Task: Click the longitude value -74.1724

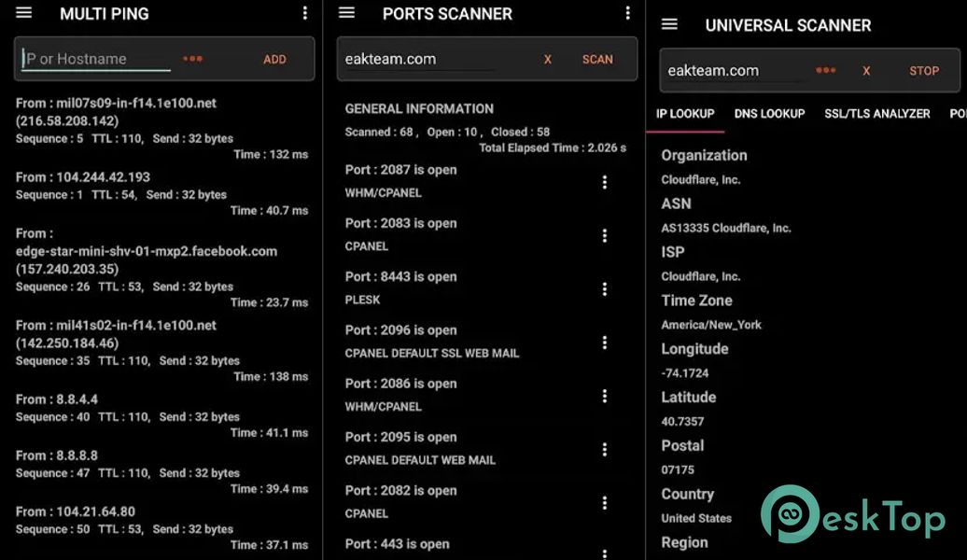Action: (x=684, y=373)
